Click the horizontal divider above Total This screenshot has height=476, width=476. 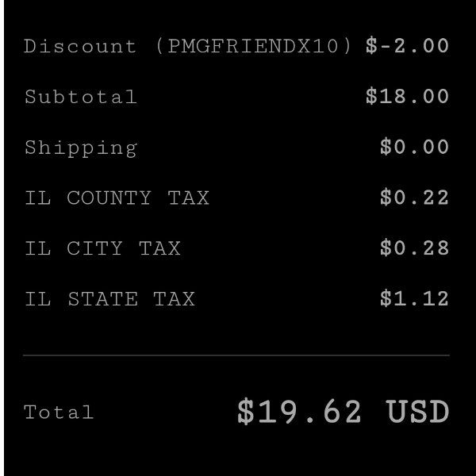coord(236,355)
